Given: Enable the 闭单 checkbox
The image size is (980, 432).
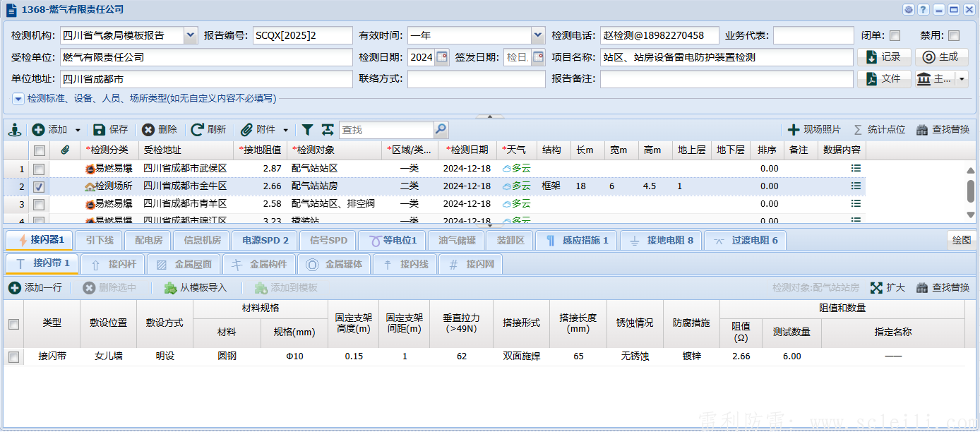Looking at the screenshot, I should 895,35.
